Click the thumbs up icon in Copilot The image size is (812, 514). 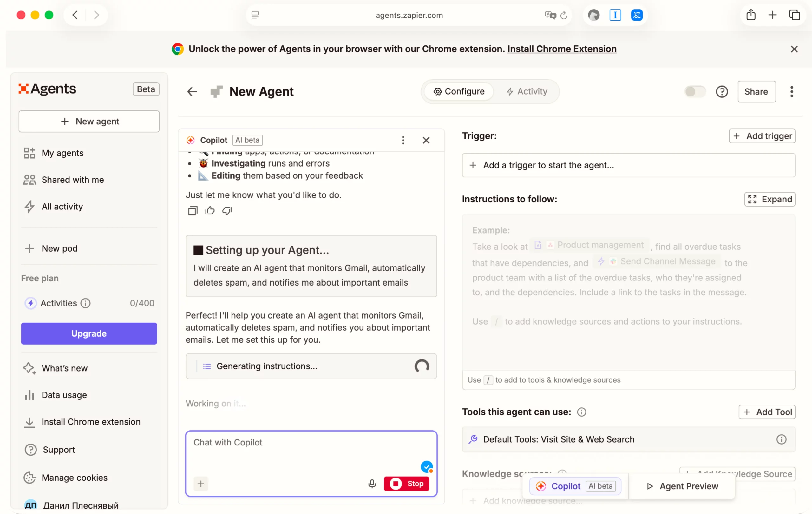(210, 211)
